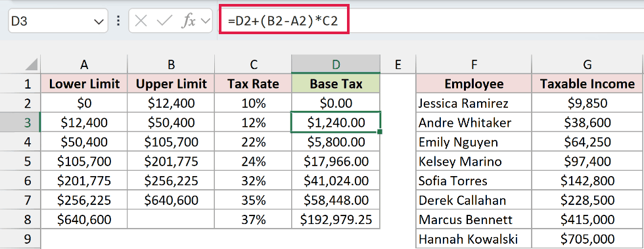Click the fill handle of cell D3
The height and width of the screenshot is (249, 644).
380,131
